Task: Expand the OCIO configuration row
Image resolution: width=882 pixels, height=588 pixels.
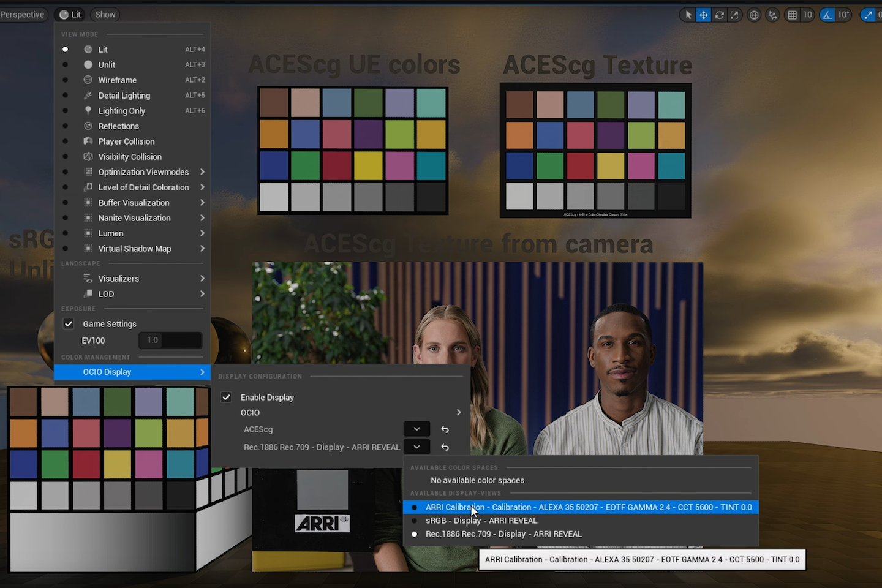Action: (341, 413)
